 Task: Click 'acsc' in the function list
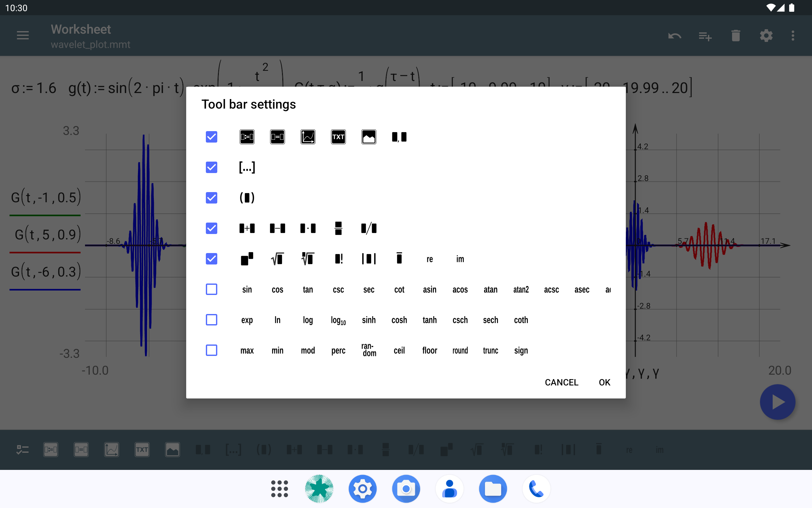[x=552, y=290]
